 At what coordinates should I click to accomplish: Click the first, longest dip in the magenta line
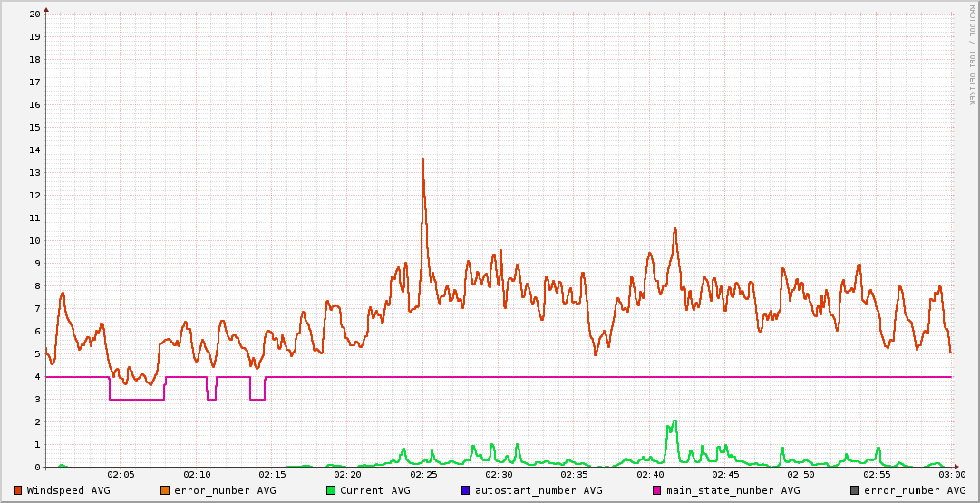tap(136, 399)
